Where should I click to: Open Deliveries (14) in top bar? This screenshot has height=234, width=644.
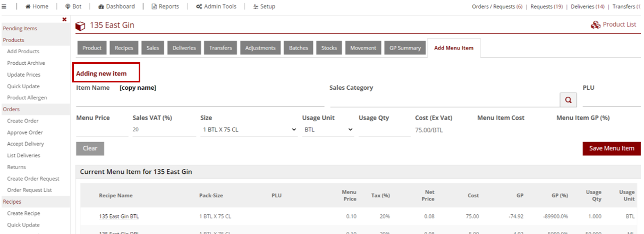587,6
